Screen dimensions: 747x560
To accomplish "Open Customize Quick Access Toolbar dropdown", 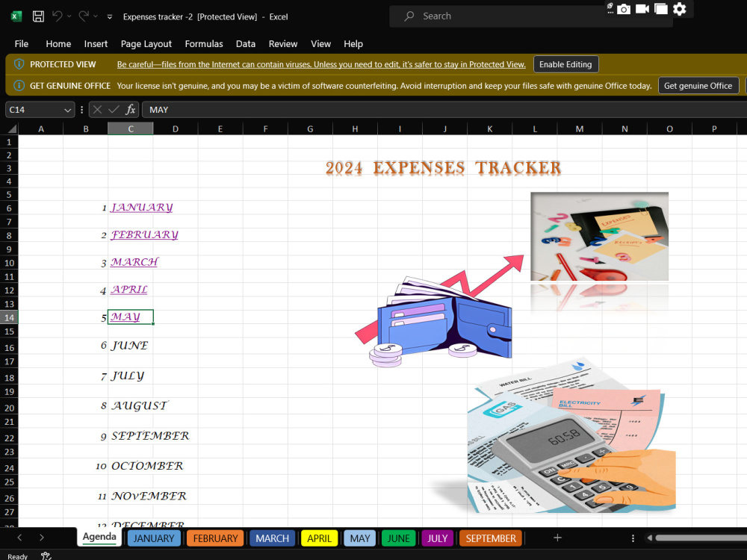I will click(x=110, y=16).
